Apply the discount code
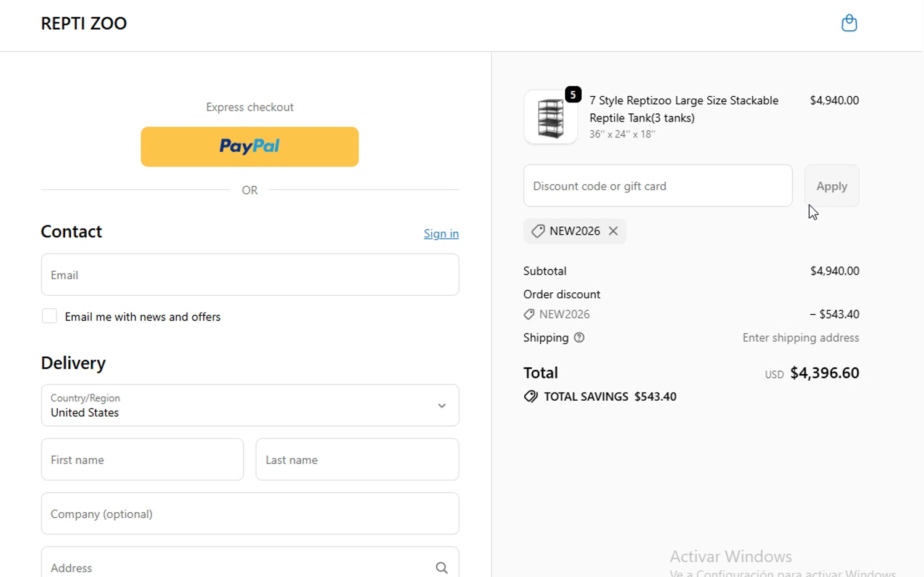 pyautogui.click(x=832, y=186)
